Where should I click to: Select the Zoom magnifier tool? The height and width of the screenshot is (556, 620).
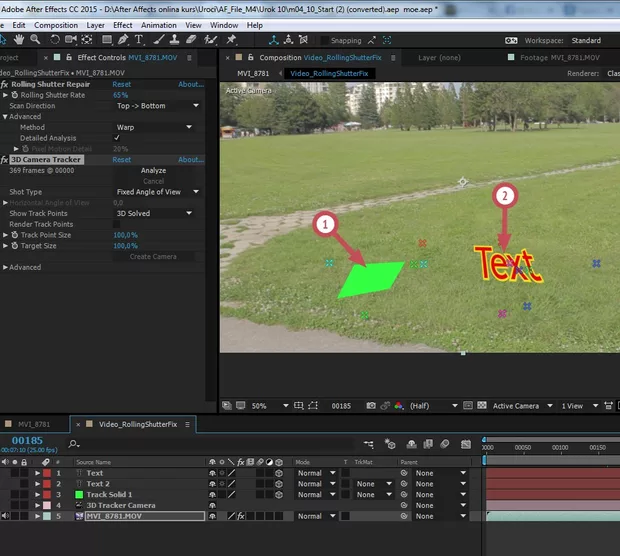[36, 40]
